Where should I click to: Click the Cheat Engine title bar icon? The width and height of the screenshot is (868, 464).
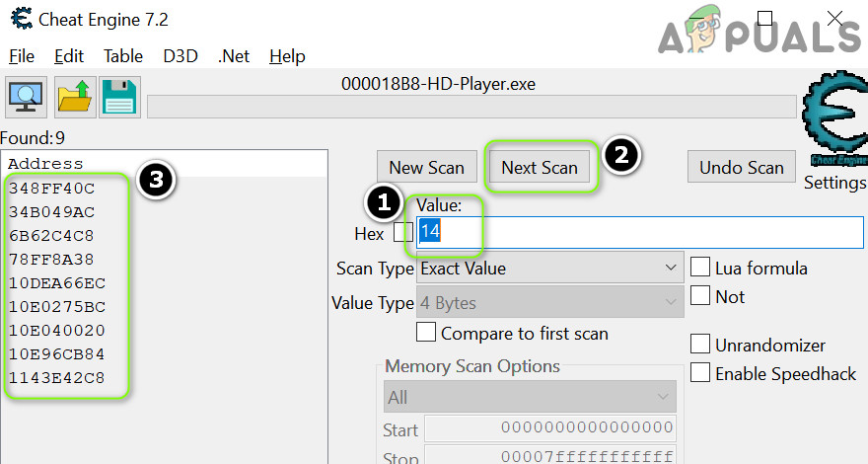click(22, 19)
